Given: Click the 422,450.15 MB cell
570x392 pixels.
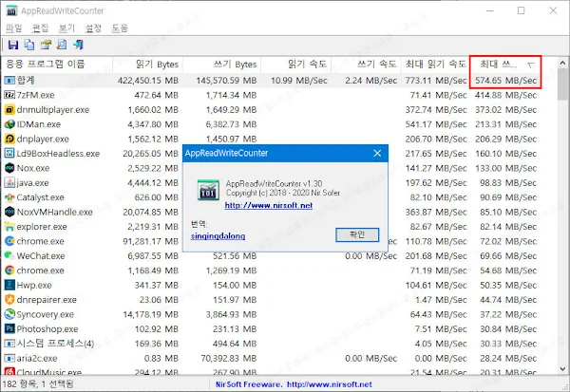Looking at the screenshot, I should pyautogui.click(x=148, y=81).
